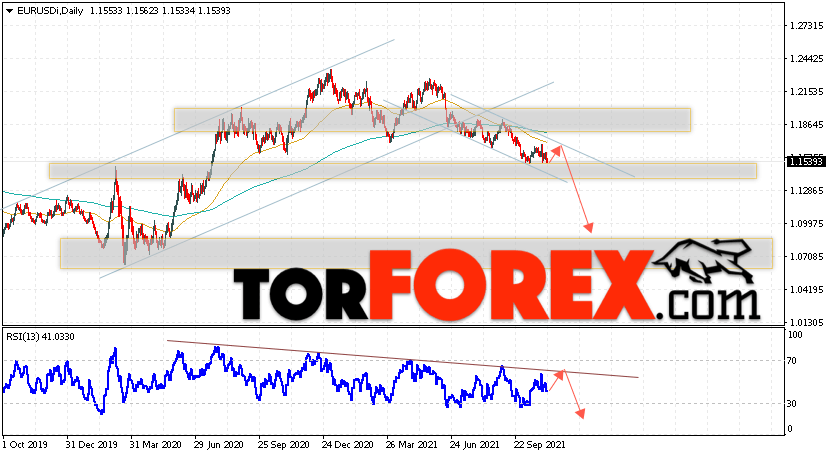This screenshot has width=830, height=456.
Task: Click the RSI 30 level label
Action: point(792,404)
